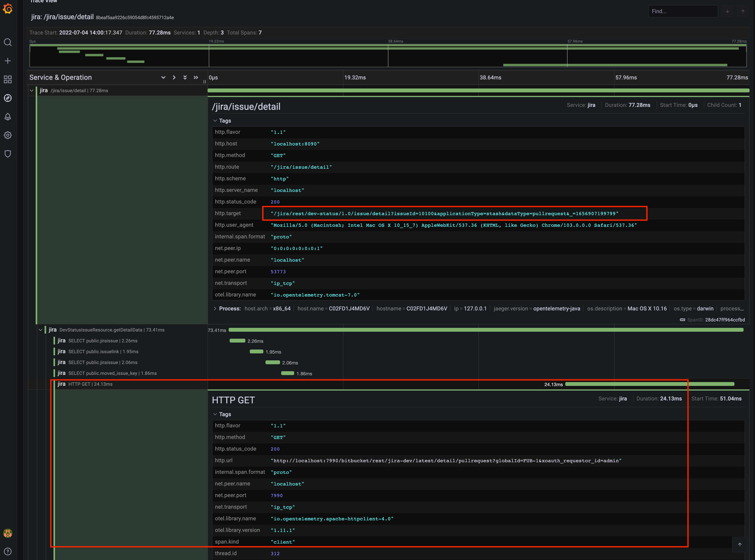Collapse all spans with double-chevron down

pos(185,77)
